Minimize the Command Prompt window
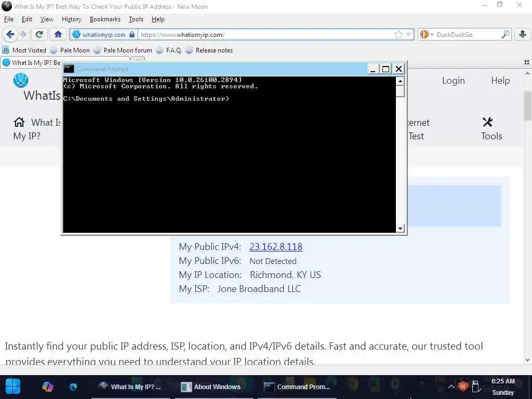 point(373,69)
